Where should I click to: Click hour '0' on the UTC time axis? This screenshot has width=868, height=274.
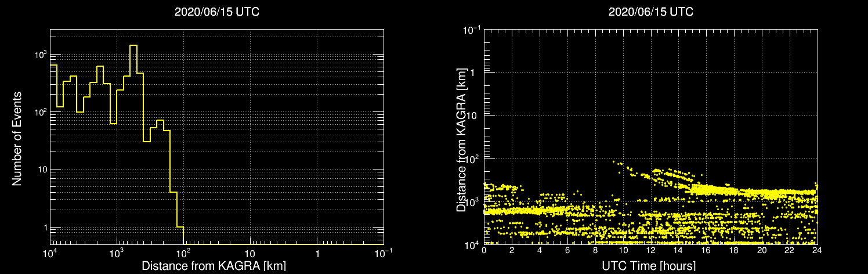[484, 250]
